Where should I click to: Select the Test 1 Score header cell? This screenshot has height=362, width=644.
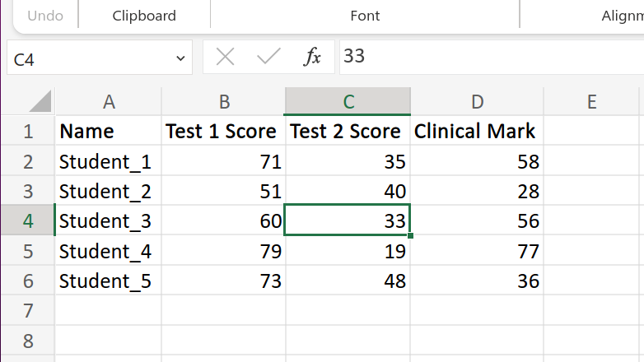[223, 132]
